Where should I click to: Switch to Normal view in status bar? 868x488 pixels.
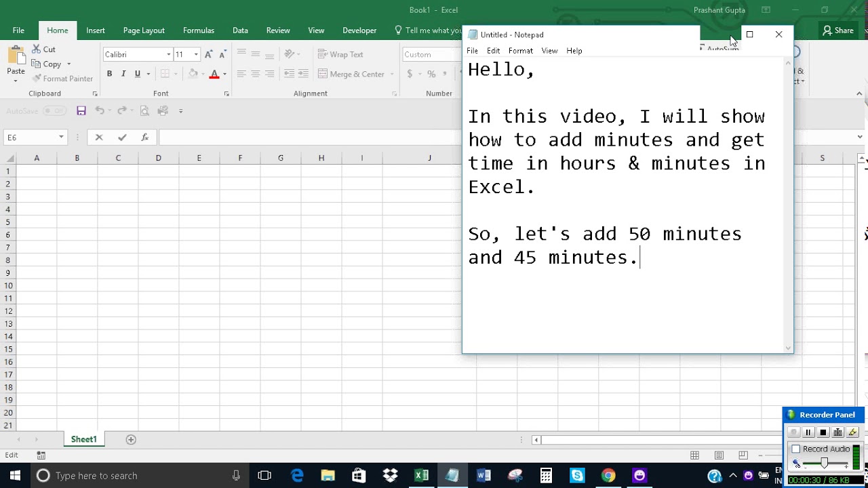click(x=694, y=455)
